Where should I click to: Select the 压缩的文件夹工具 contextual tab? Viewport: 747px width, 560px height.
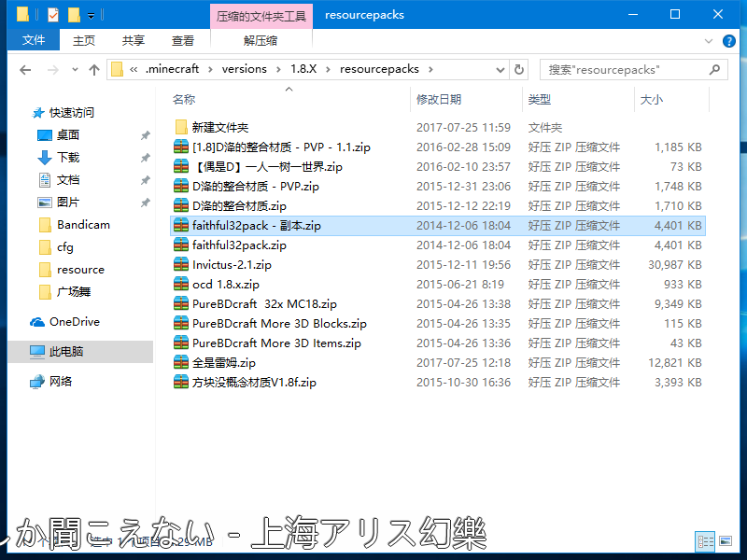[261, 16]
